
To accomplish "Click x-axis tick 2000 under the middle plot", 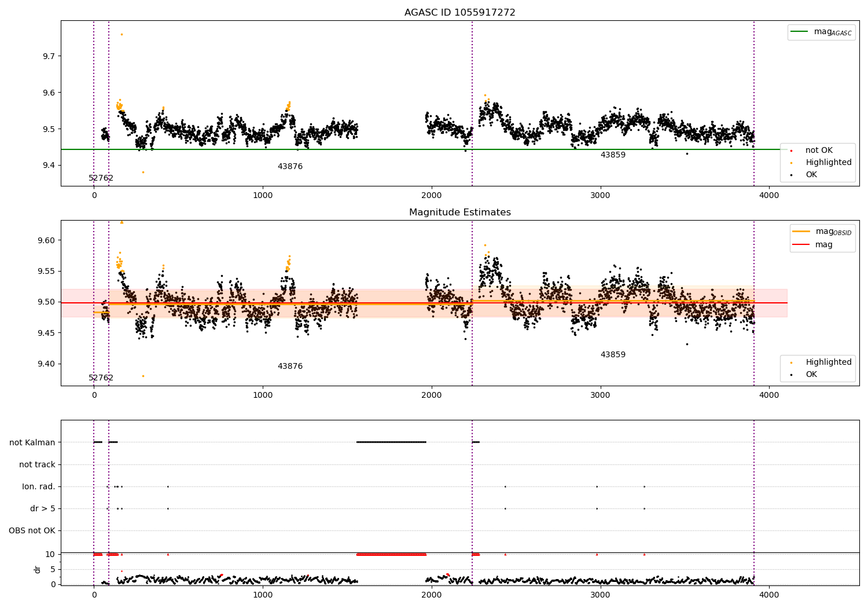I will pos(432,395).
